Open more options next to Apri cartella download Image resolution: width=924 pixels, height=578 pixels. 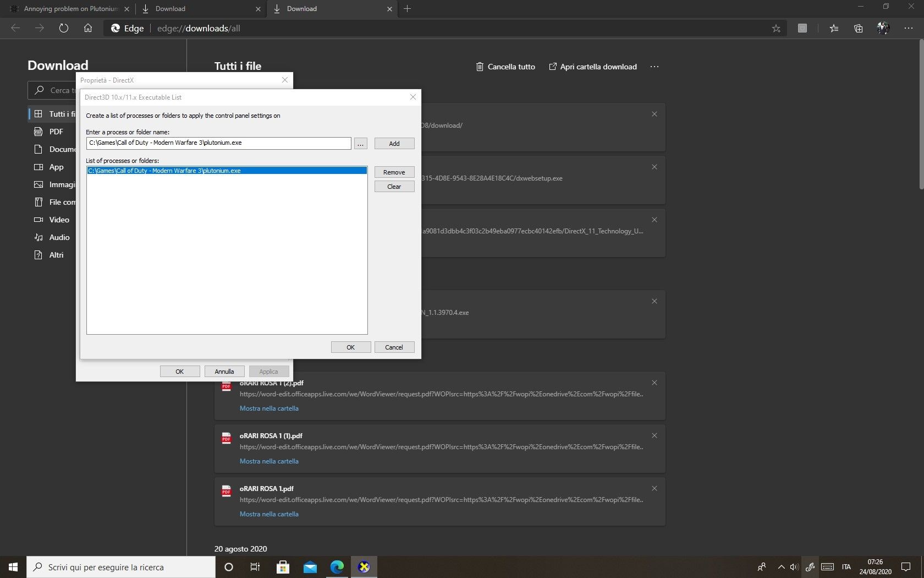(654, 67)
